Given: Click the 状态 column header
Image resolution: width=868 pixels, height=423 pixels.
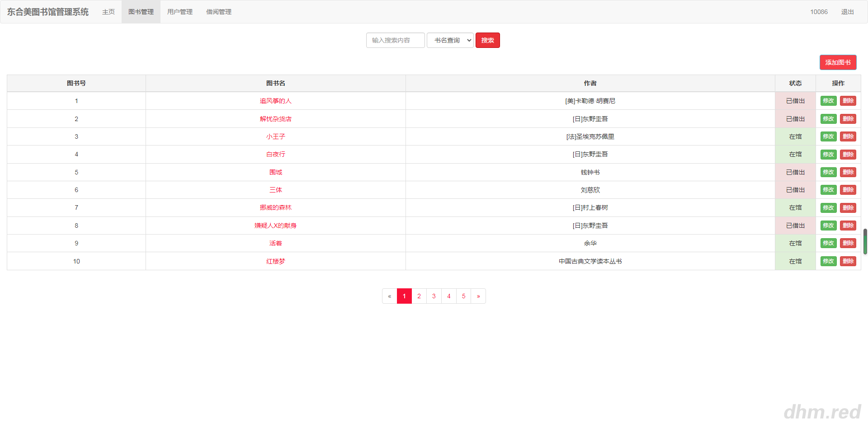Looking at the screenshot, I should click(x=796, y=83).
